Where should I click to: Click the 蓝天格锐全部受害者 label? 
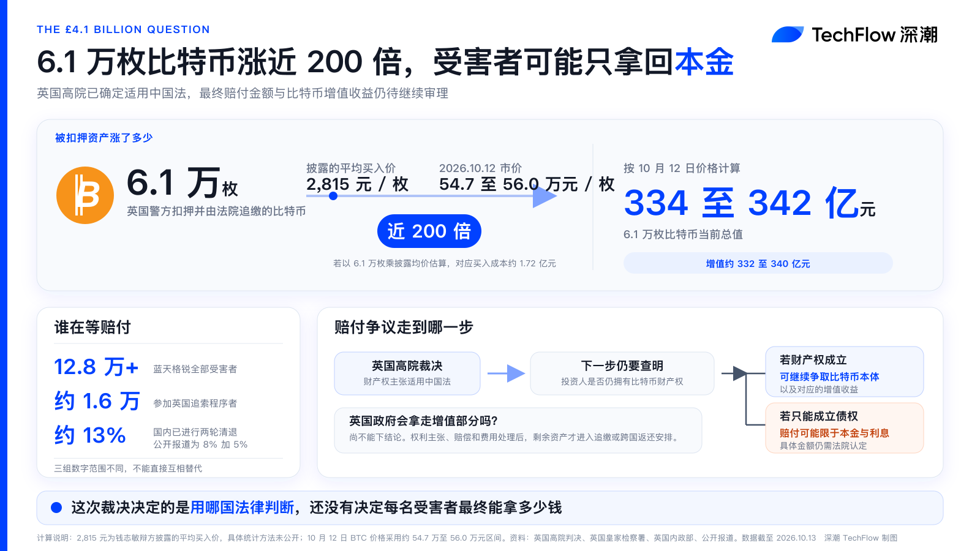coord(195,369)
